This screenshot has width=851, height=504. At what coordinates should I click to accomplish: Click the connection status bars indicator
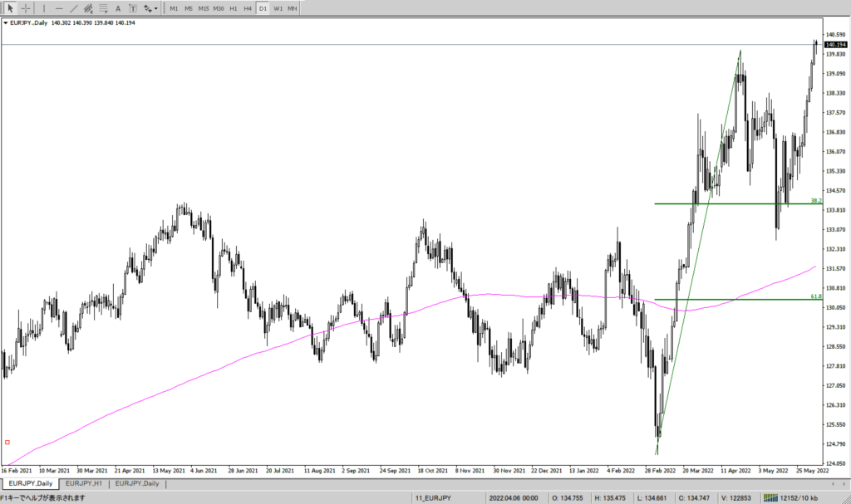pyautogui.click(x=775, y=497)
